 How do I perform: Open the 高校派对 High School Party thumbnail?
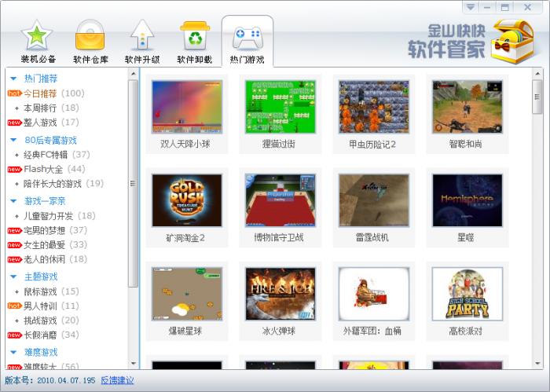467,294
